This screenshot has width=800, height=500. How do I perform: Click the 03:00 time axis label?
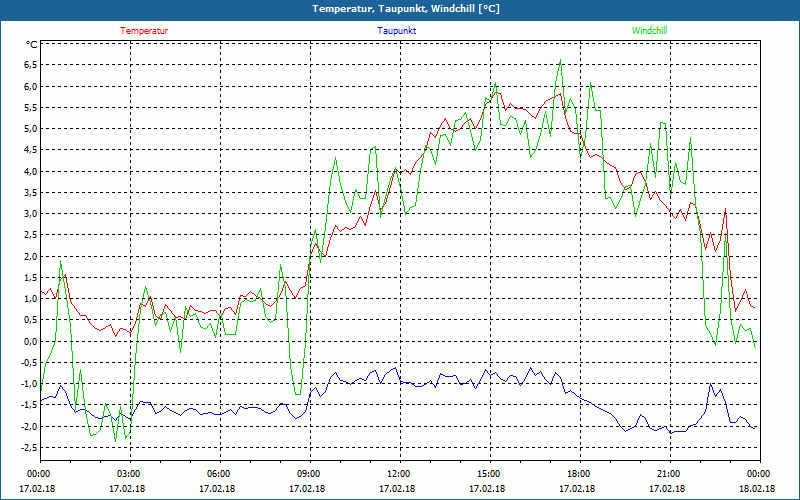coord(128,473)
